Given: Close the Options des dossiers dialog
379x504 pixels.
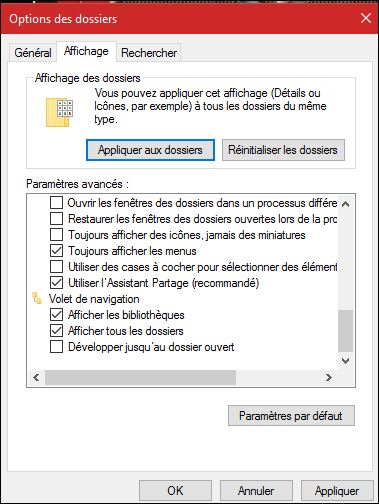Looking at the screenshot, I should pyautogui.click(x=366, y=18).
